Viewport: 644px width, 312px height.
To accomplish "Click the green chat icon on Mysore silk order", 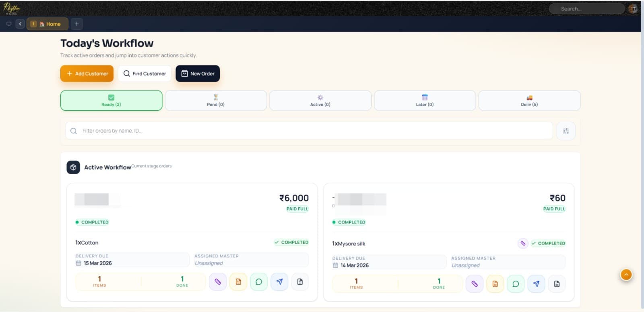I will 516,284.
